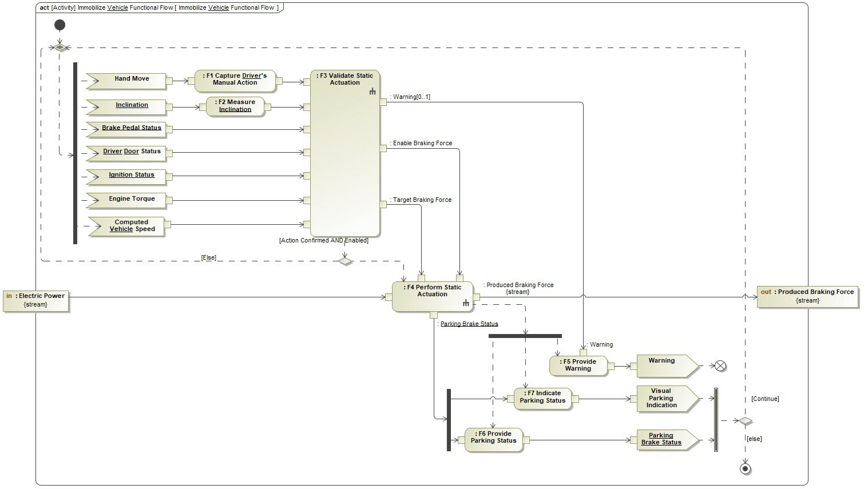Click the decision diamond beside the Continue guard
Image resolution: width=868 pixels, height=489 pixels.
[745, 422]
